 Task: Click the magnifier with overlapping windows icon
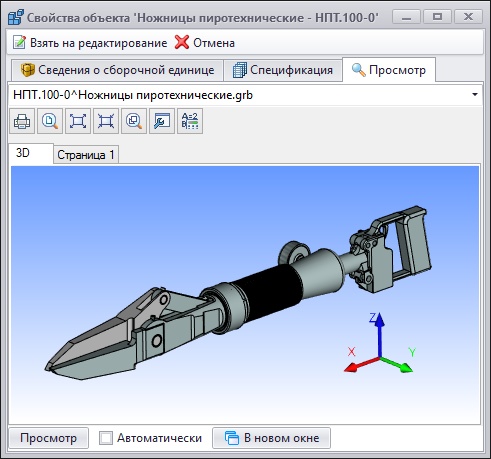tap(134, 121)
